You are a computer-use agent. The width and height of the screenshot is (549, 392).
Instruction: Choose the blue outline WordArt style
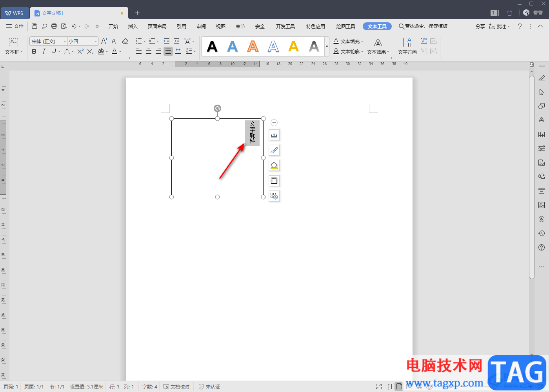tap(273, 47)
